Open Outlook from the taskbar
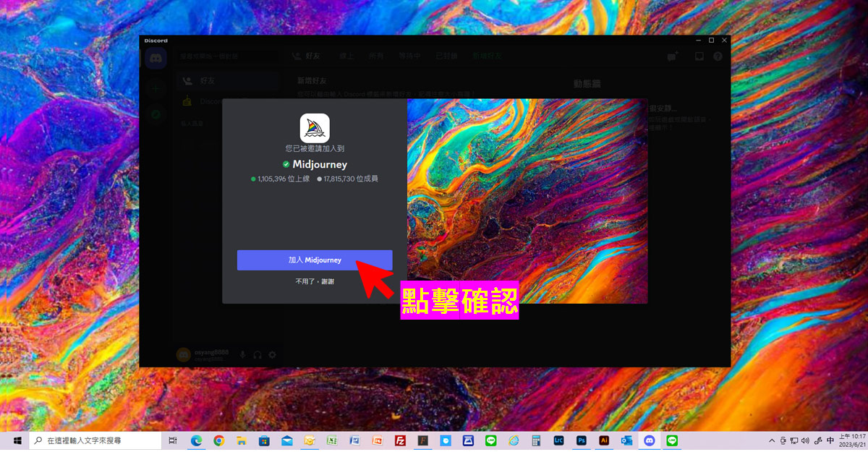The image size is (868, 452). coord(626,440)
